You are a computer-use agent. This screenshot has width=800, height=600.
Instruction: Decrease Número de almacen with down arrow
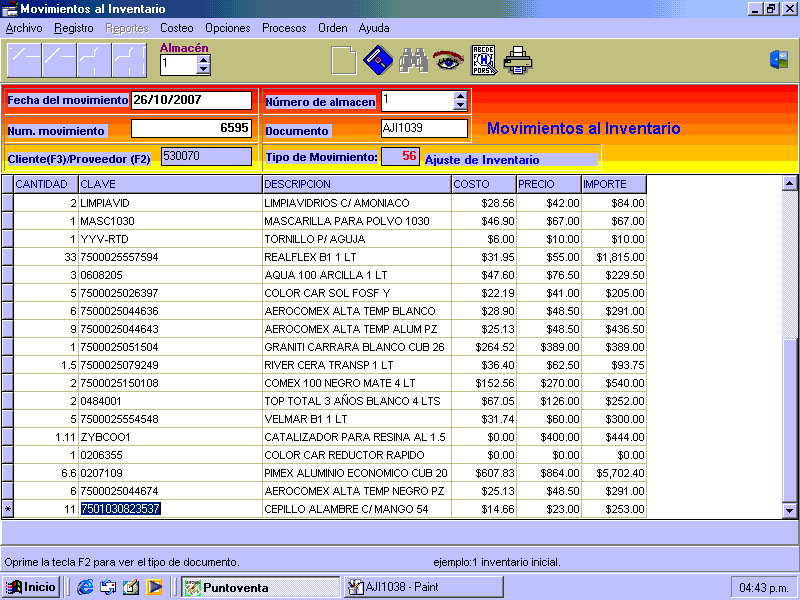[x=460, y=105]
